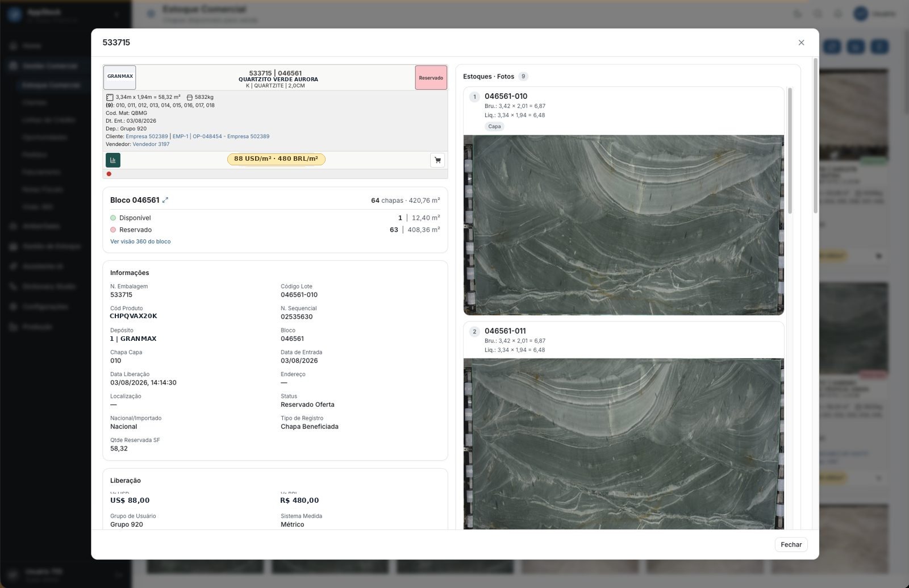Click the Reservado area value 408,36 m²
This screenshot has width=909, height=588.
[x=424, y=230]
